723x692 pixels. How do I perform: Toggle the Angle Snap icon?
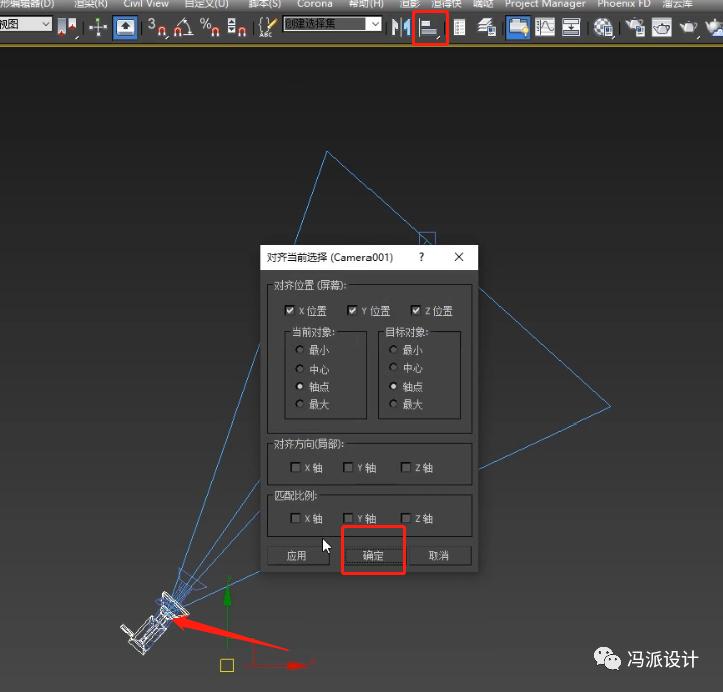point(184,27)
